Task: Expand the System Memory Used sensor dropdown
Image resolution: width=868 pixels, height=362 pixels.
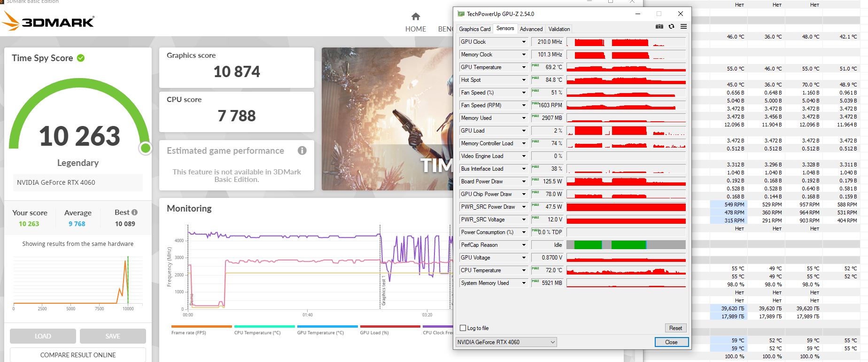Action: point(524,283)
